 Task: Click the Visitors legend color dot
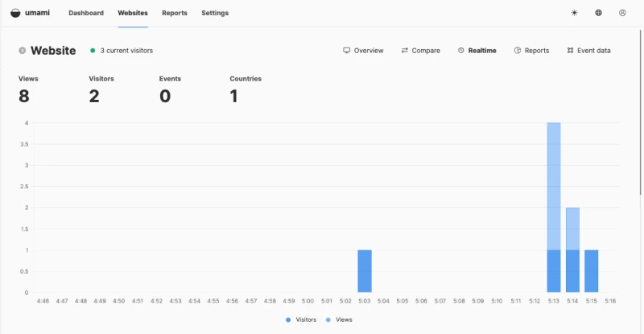pyautogui.click(x=288, y=320)
